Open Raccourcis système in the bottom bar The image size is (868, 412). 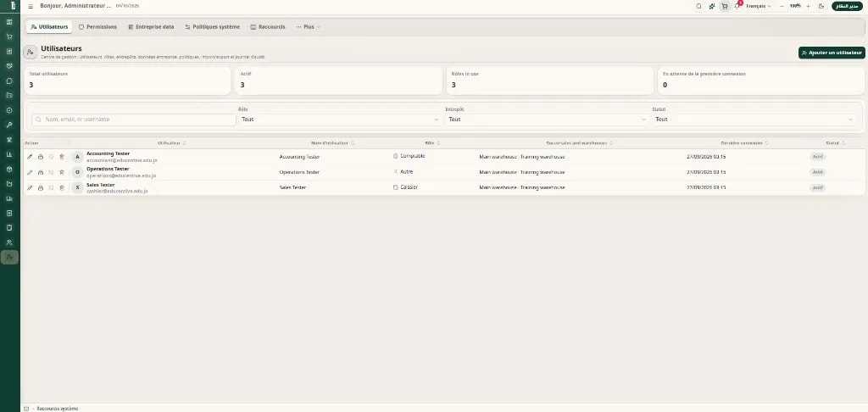coord(57,409)
